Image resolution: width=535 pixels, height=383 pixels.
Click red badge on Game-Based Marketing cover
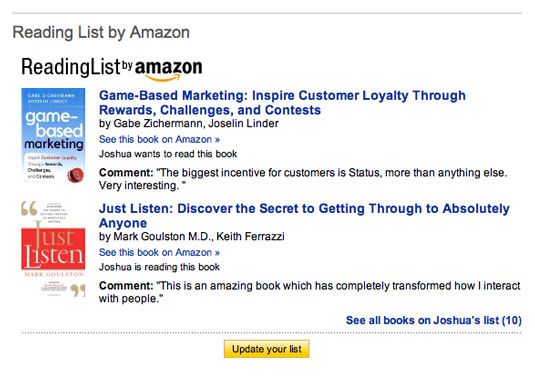tap(75, 175)
